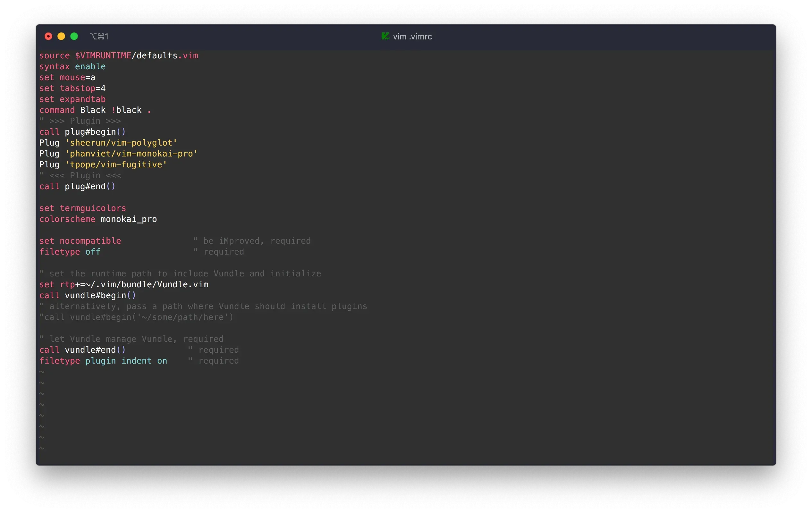Place cursor on 'set tabstop=4'
This screenshot has width=812, height=513.
pyautogui.click(x=72, y=88)
